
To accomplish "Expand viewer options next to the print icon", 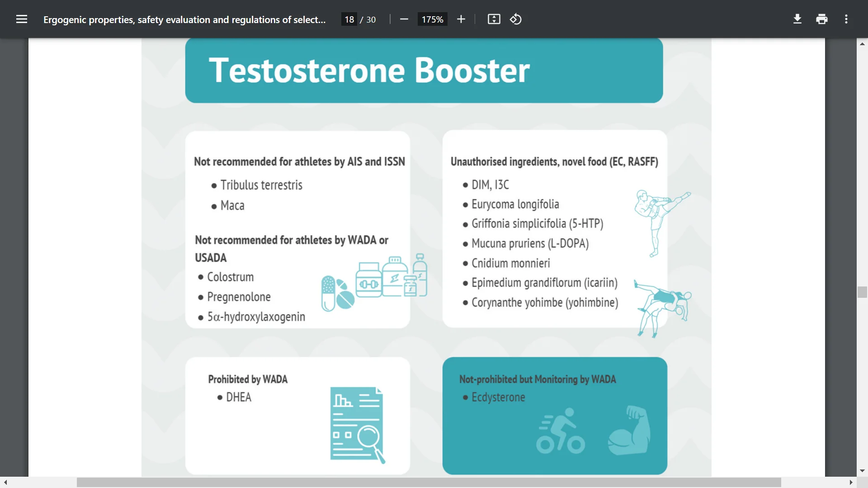I will coord(846,19).
